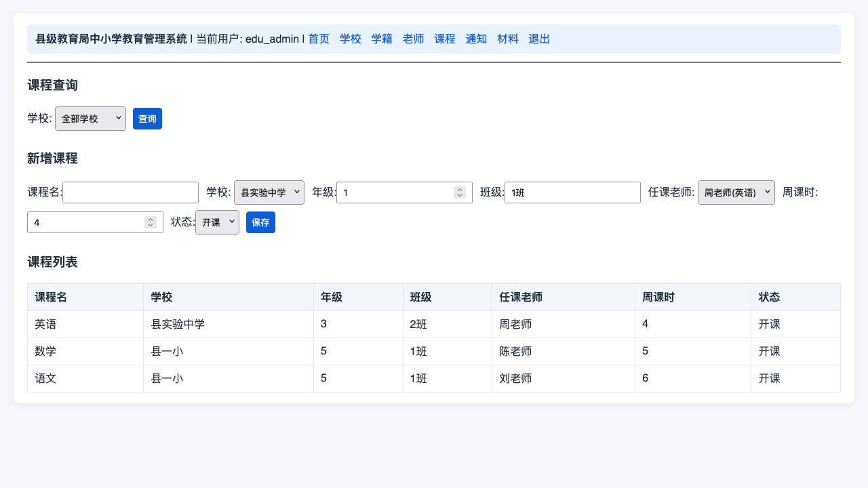
Task: Expand the 全部学校 school filter dropdown
Action: [90, 119]
